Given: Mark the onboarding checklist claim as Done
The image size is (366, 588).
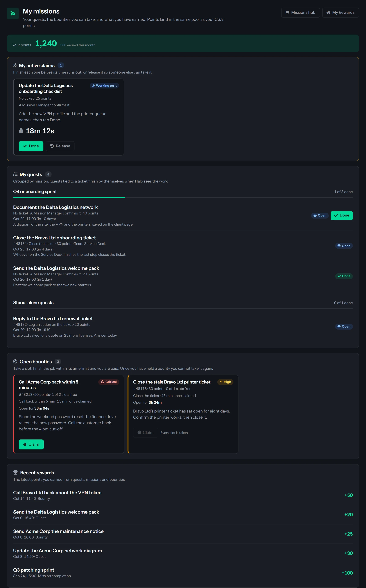Looking at the screenshot, I should (31, 146).
